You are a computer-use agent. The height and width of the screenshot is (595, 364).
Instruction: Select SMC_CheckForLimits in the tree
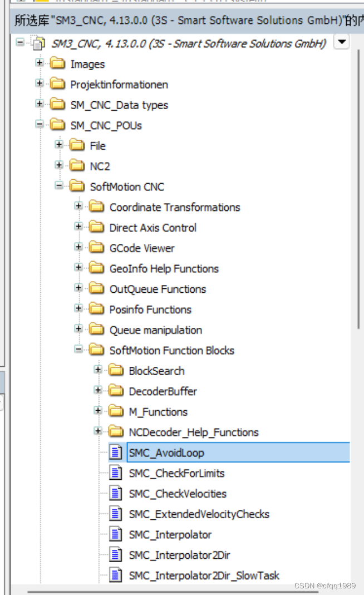point(176,473)
